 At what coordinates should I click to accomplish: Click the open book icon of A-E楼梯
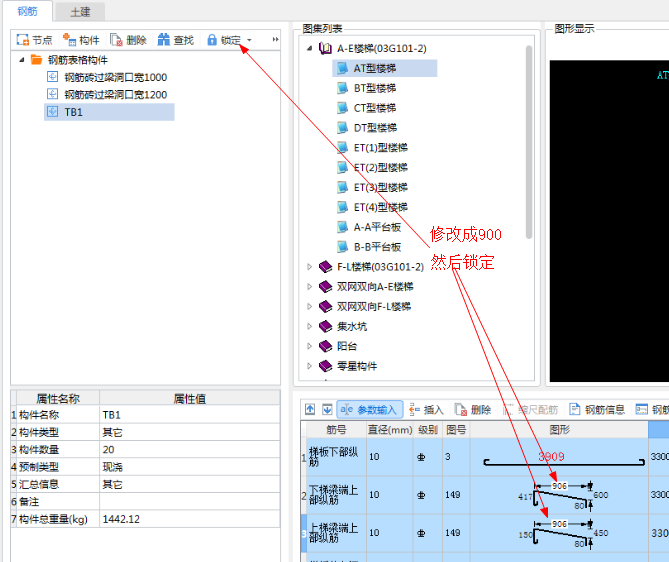[326, 48]
